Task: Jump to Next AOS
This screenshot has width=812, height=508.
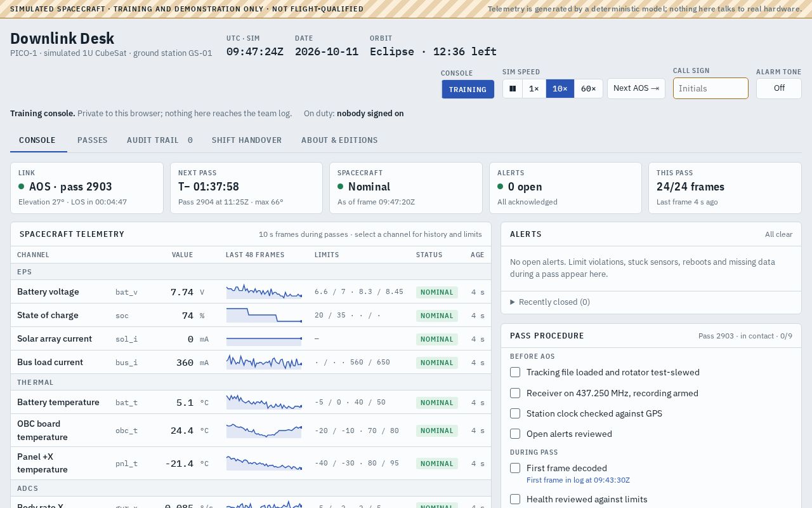Action: [x=636, y=89]
